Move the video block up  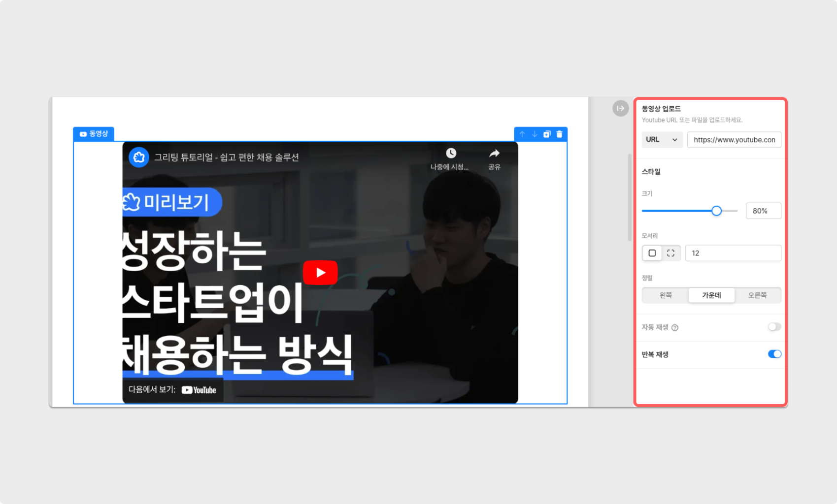pyautogui.click(x=522, y=134)
